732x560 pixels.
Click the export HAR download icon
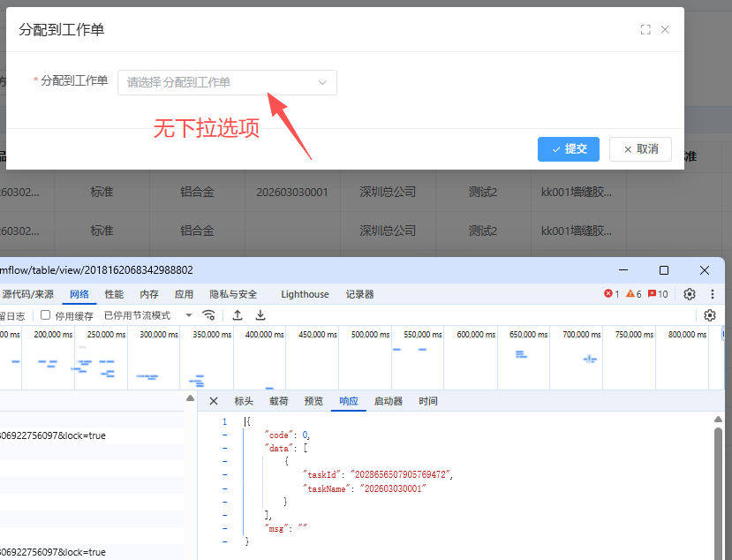260,315
